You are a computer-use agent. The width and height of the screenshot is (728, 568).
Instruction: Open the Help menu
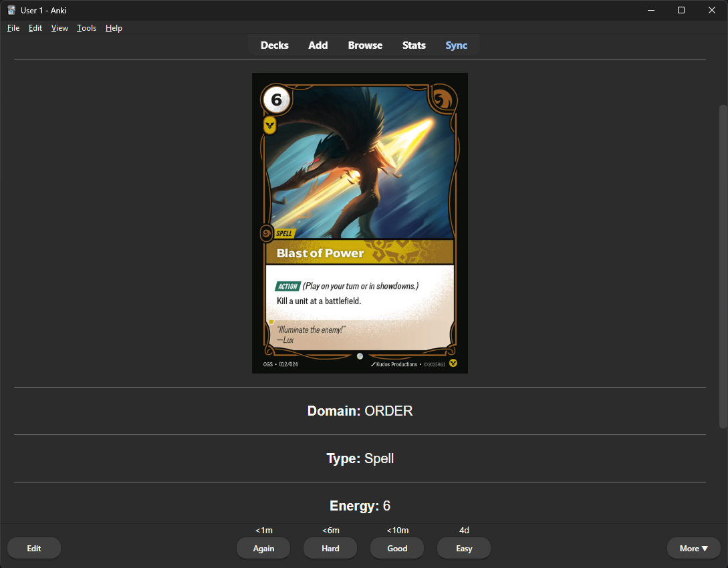tap(114, 28)
